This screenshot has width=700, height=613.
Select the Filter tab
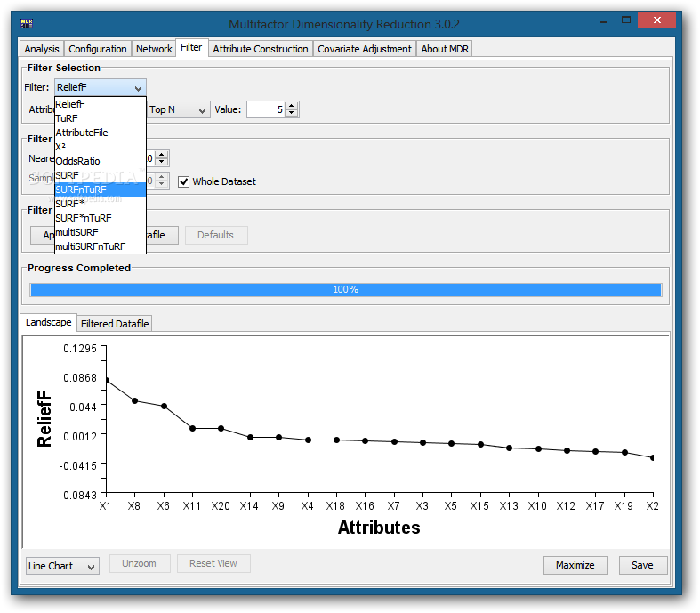pos(191,47)
